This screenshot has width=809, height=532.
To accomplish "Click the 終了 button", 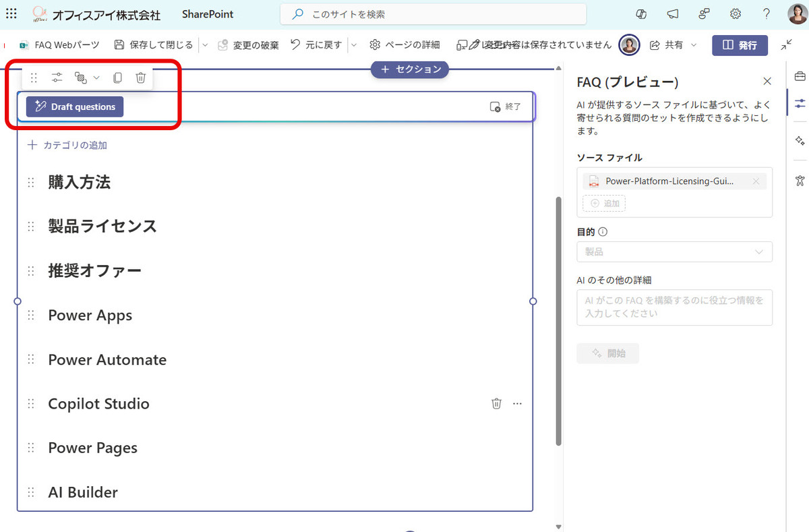I will pos(505,107).
